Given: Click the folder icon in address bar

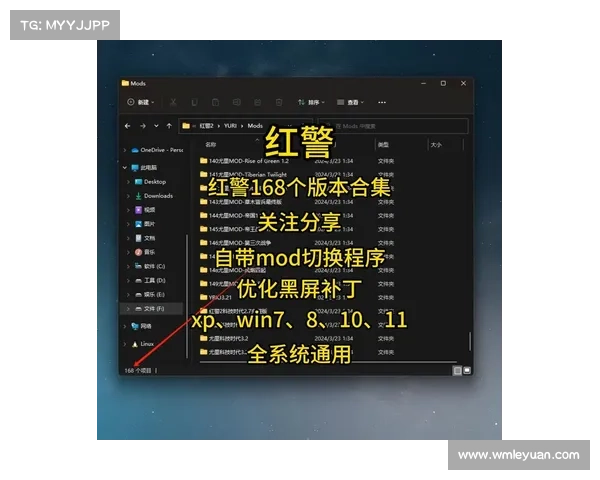Looking at the screenshot, I should coord(186,126).
